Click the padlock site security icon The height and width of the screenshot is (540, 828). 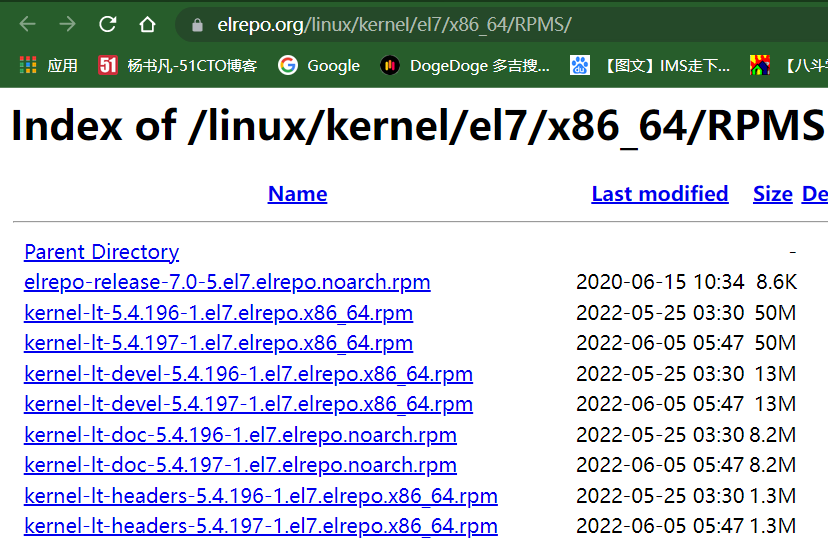click(x=197, y=25)
